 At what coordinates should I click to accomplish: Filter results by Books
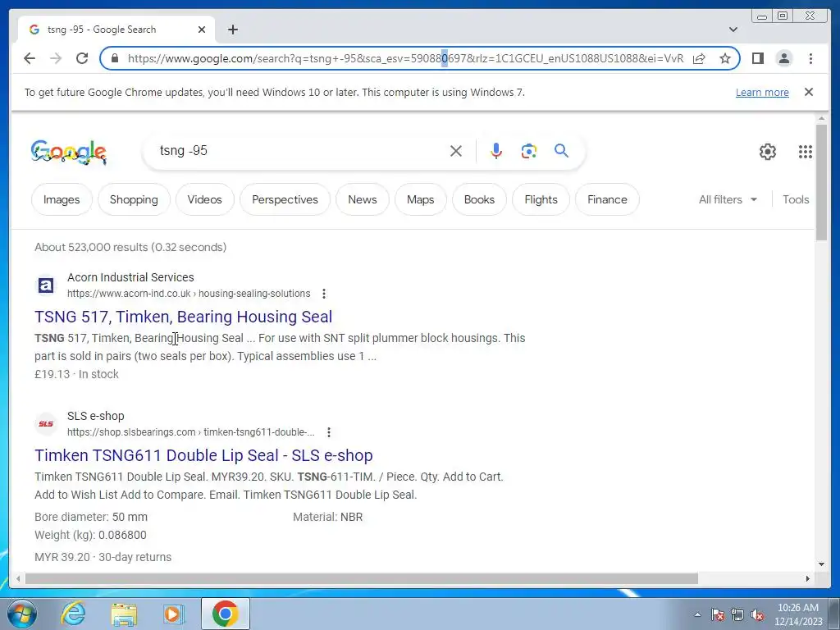(479, 199)
